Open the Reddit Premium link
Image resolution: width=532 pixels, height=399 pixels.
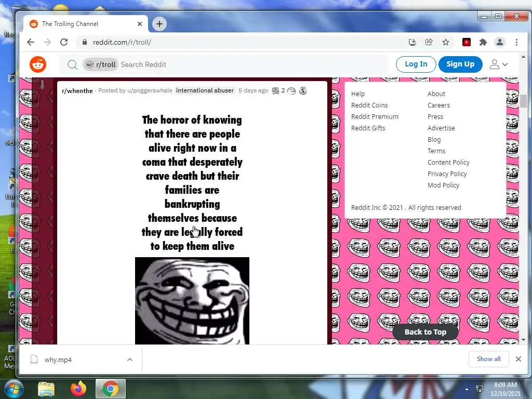coord(375,116)
